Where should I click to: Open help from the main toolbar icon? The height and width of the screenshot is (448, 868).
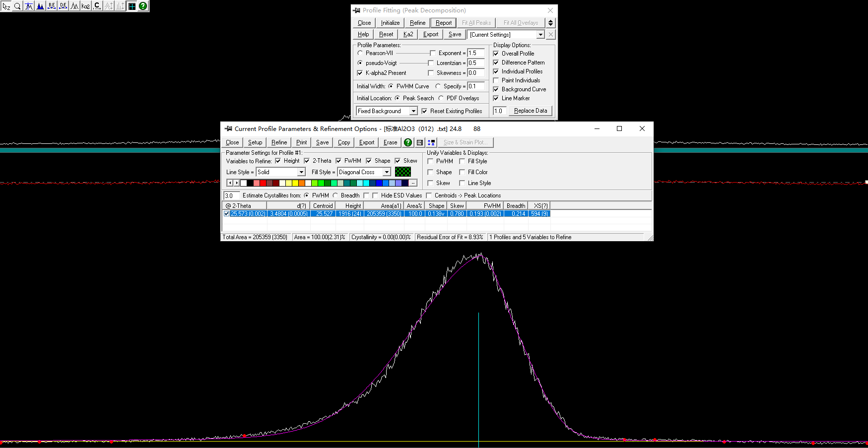(143, 6)
